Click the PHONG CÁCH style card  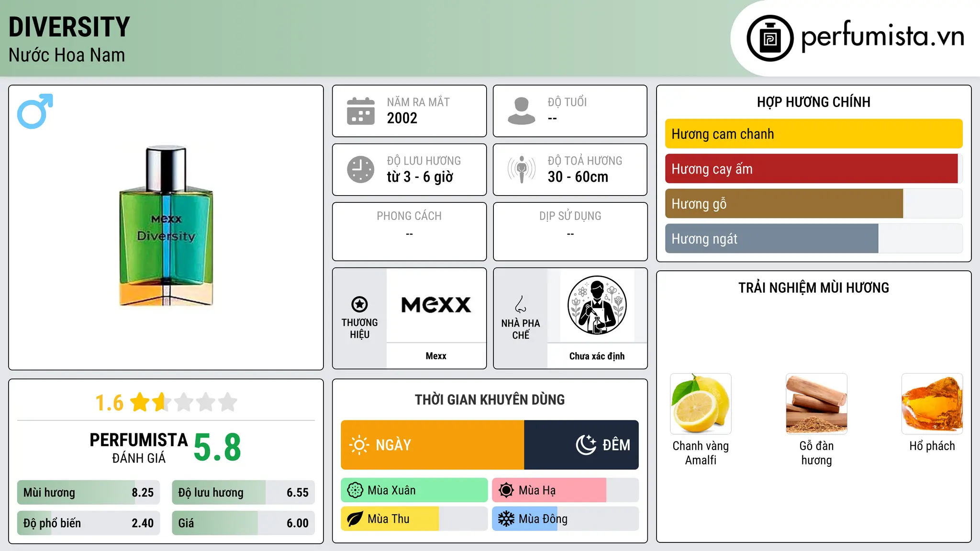pyautogui.click(x=409, y=231)
